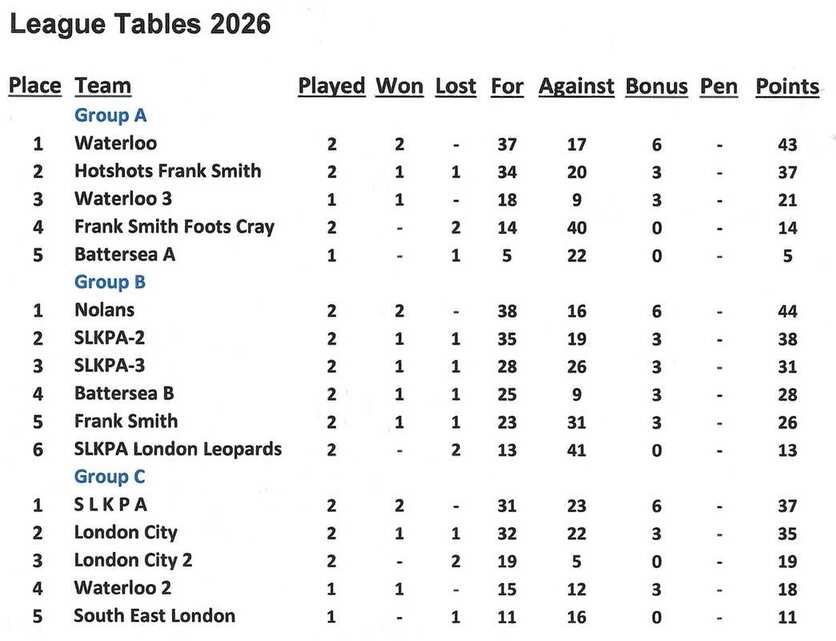Click the Against column header
The height and width of the screenshot is (641, 836).
[x=576, y=86]
